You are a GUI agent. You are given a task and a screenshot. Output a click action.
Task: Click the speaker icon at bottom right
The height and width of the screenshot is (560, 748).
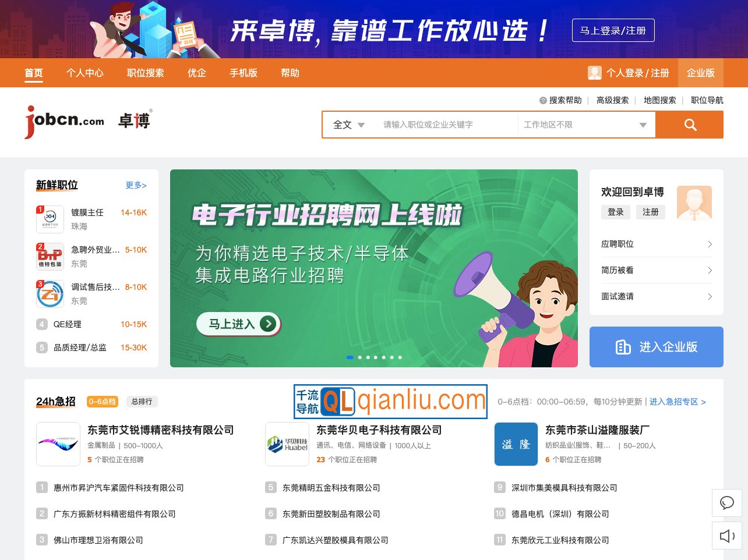tap(726, 536)
